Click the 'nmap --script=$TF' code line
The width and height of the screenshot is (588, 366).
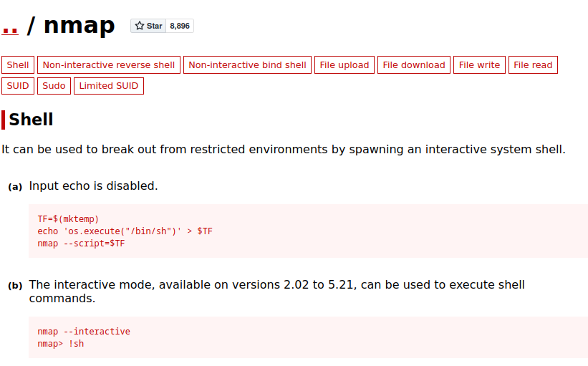pyautogui.click(x=81, y=244)
